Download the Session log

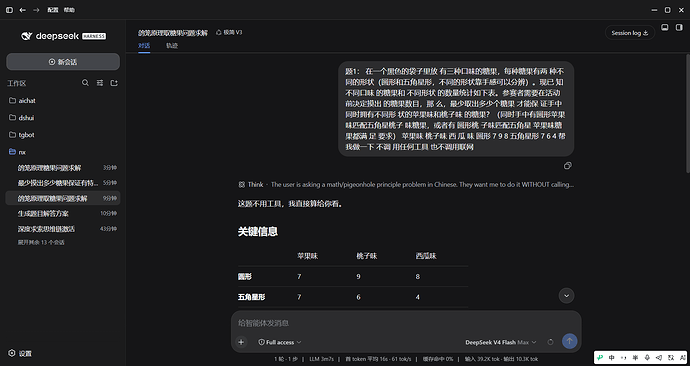tap(630, 33)
